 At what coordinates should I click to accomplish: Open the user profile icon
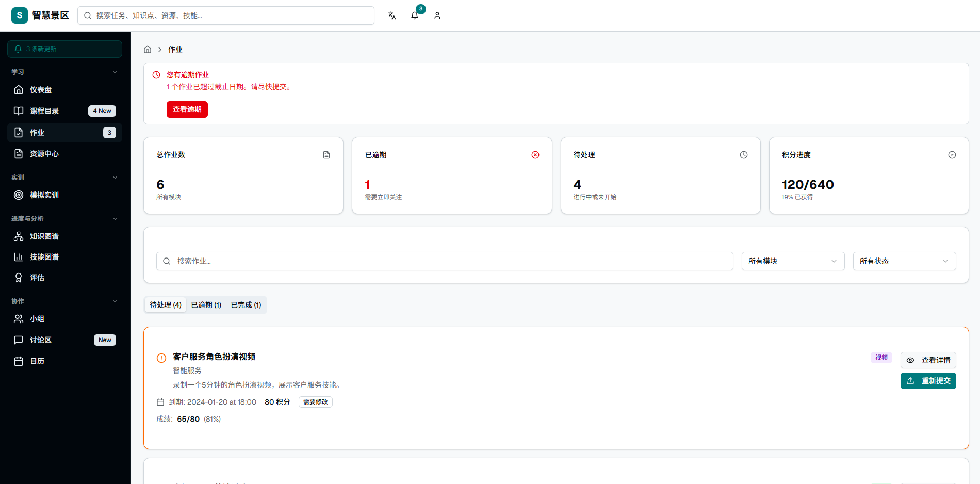pyautogui.click(x=437, y=15)
